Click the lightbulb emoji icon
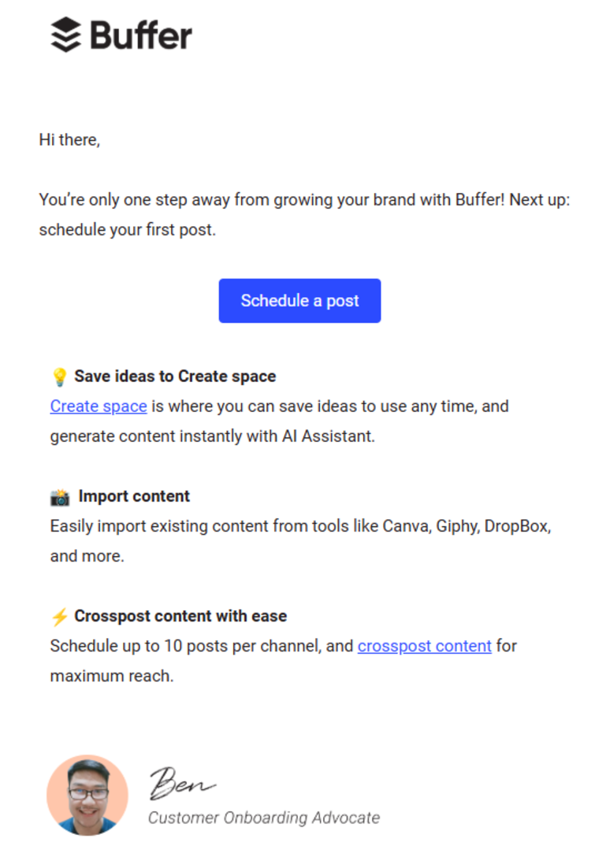591x868 pixels. point(59,377)
